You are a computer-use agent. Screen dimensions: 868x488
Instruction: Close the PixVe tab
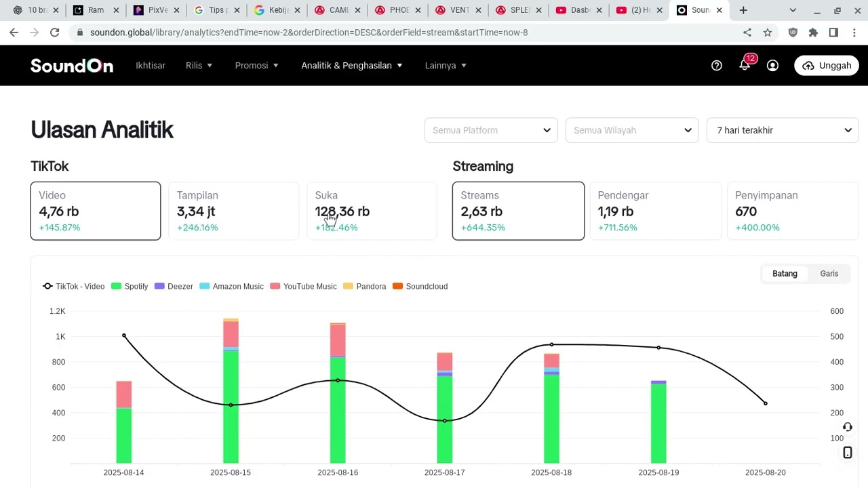coord(176,10)
